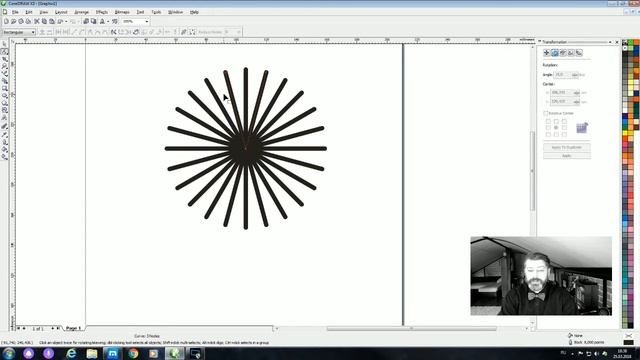Click the Paste toolbar icon

[x=52, y=21]
